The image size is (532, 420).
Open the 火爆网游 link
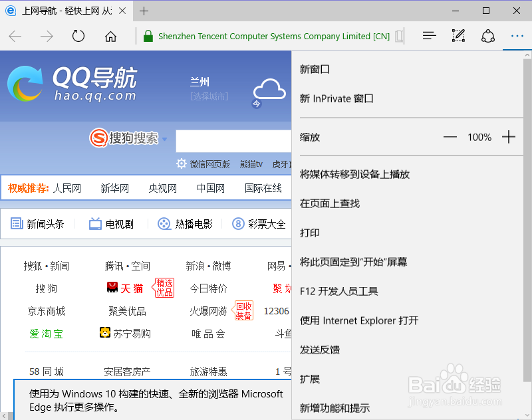(208, 311)
